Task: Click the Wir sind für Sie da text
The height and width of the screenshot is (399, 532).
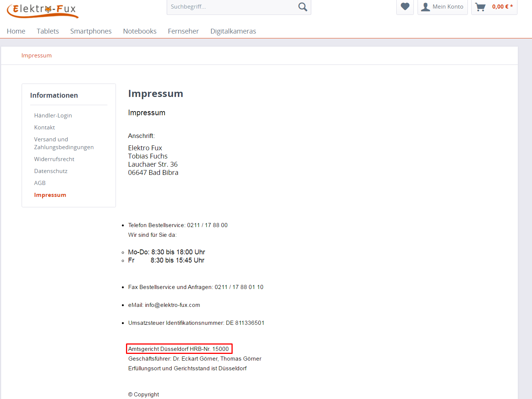Action: point(152,235)
